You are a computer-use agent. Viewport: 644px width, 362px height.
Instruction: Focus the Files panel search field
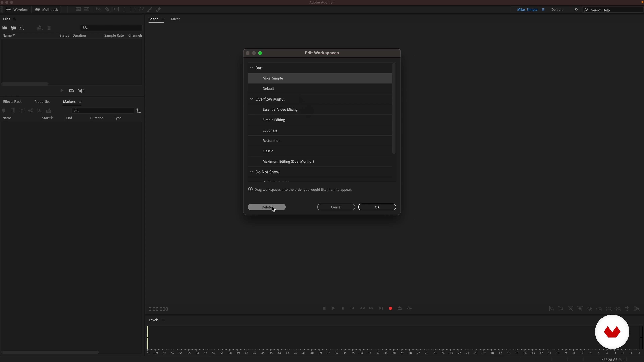pyautogui.click(x=112, y=28)
